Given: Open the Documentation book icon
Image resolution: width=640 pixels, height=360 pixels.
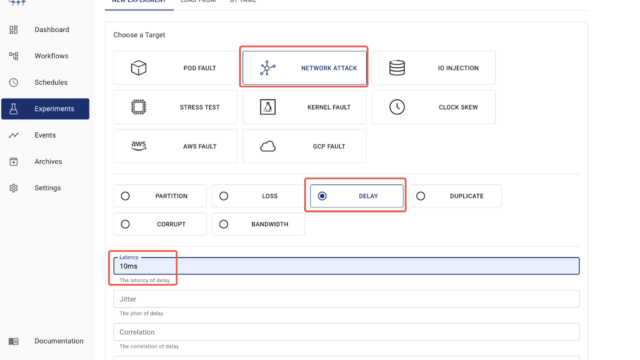Looking at the screenshot, I should coord(13,341).
